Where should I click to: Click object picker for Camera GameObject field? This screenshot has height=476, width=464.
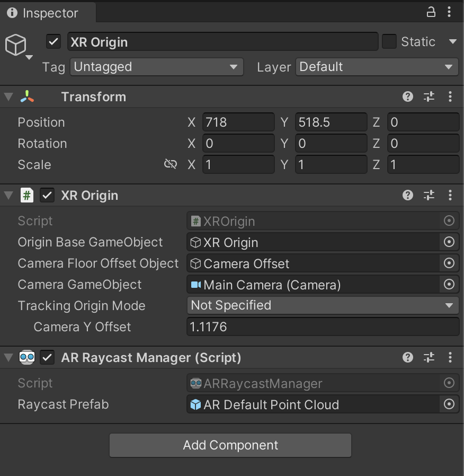449,285
